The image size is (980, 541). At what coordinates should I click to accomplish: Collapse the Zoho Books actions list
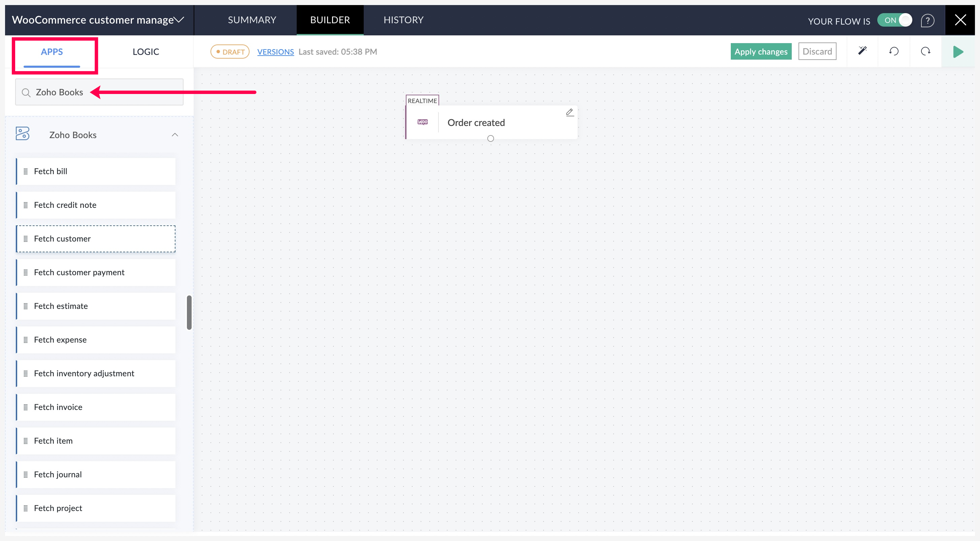(x=175, y=135)
